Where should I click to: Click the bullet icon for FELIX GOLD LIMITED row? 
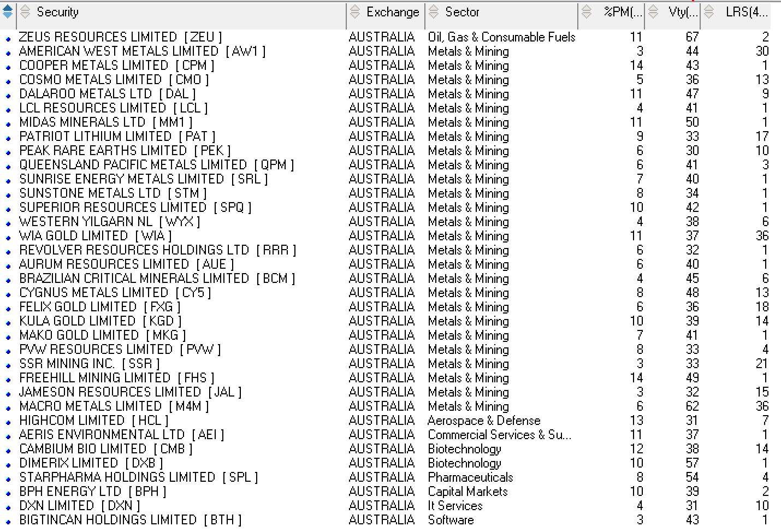[x=8, y=309]
